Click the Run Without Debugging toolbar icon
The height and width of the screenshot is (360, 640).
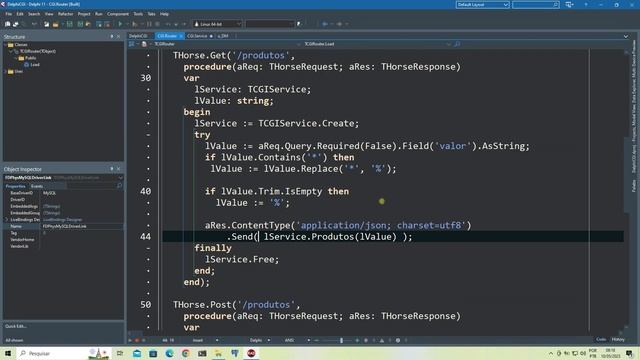click(135, 24)
